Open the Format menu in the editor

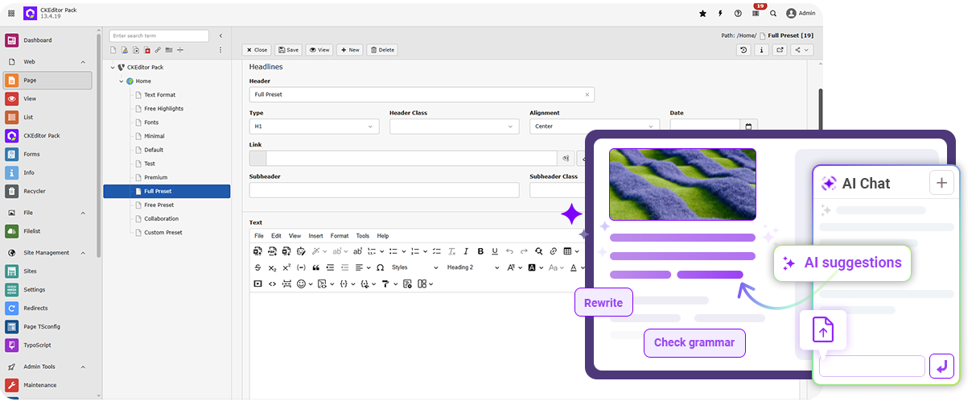pyautogui.click(x=340, y=236)
